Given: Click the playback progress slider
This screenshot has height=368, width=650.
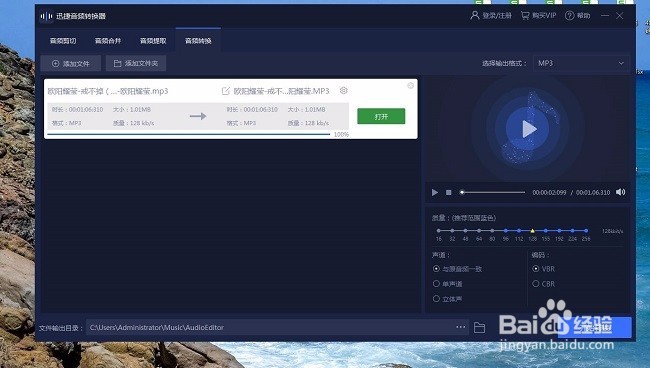Looking at the screenshot, I should [493, 192].
